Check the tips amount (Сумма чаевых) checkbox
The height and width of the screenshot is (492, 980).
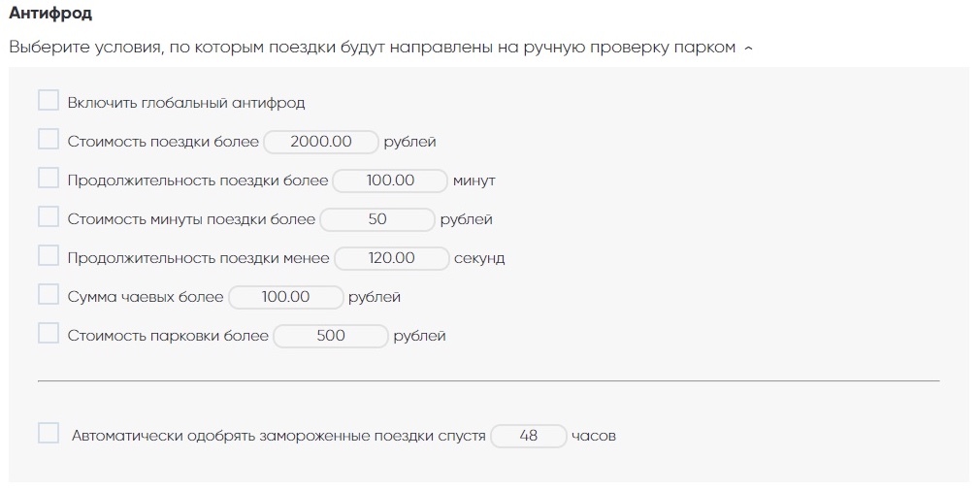pyautogui.click(x=49, y=295)
